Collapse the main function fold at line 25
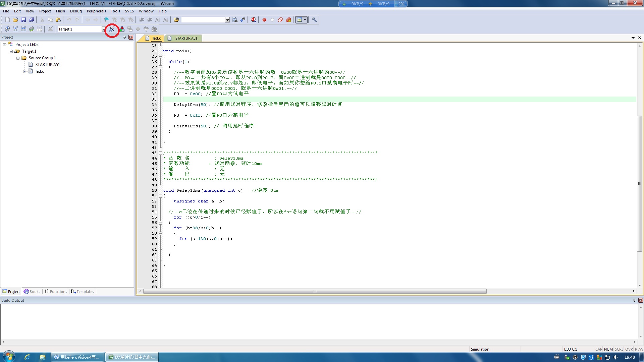Screen dimensions: 644x362 (160, 57)
